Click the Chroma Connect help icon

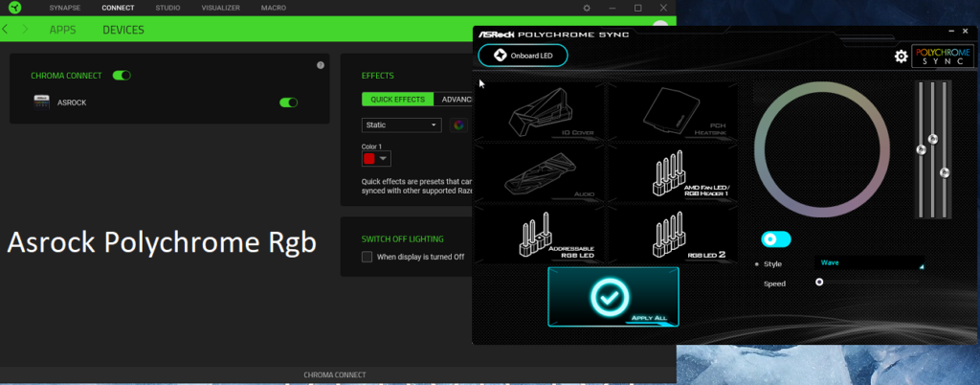(x=321, y=65)
